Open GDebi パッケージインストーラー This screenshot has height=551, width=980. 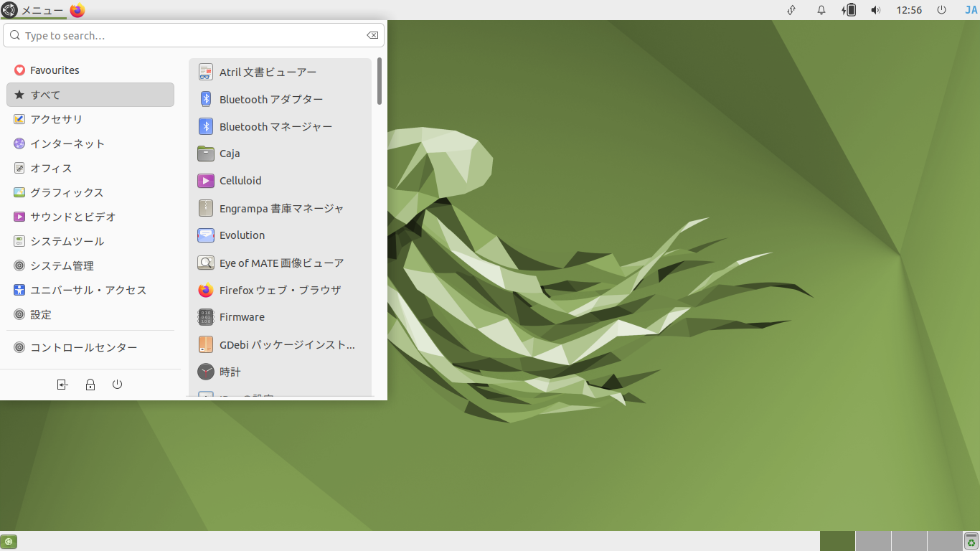coord(280,344)
